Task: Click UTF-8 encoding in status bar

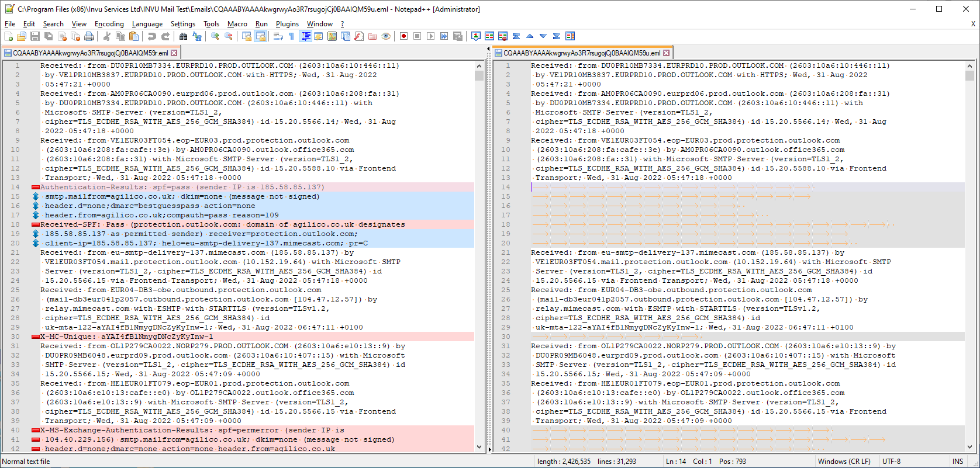Action: point(891,462)
